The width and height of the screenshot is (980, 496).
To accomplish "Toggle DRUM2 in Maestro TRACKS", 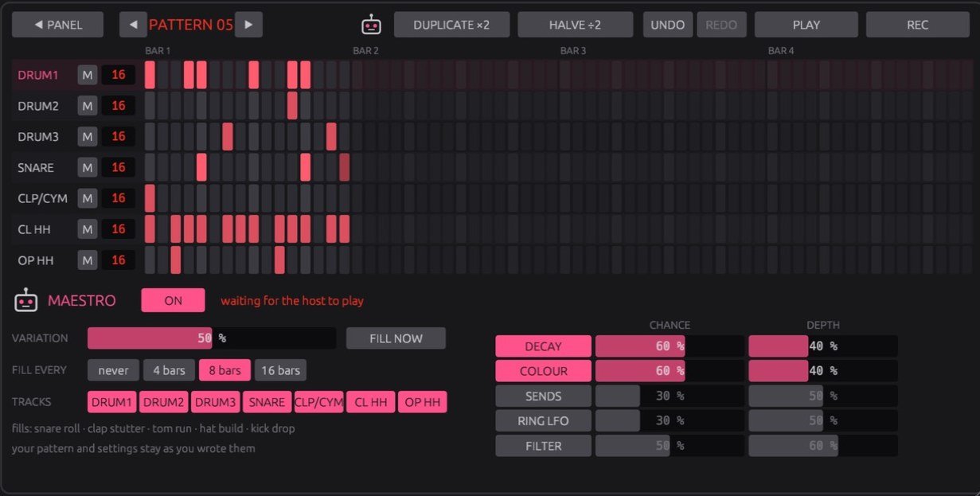I will (164, 402).
